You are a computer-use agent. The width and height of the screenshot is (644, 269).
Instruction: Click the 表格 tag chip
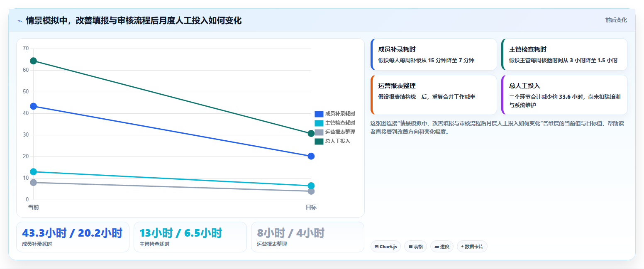415,247
